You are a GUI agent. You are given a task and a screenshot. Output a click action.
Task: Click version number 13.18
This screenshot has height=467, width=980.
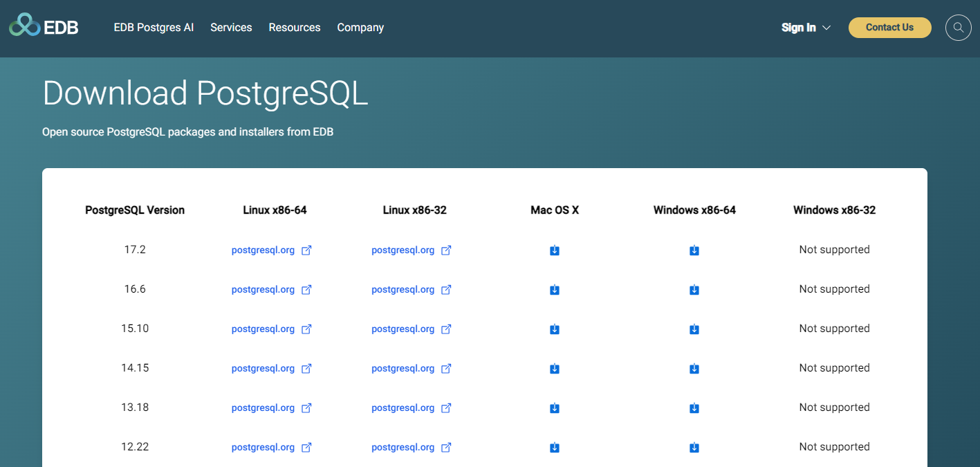pos(135,408)
